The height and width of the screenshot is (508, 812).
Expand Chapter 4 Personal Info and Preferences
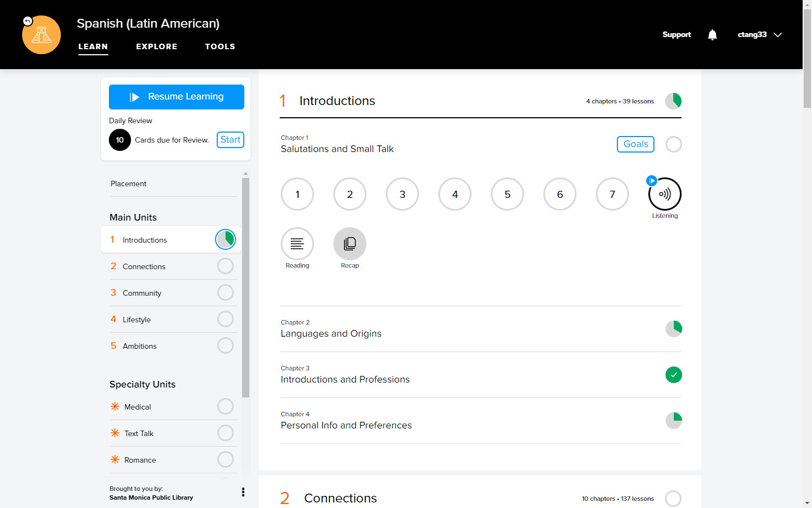click(481, 421)
